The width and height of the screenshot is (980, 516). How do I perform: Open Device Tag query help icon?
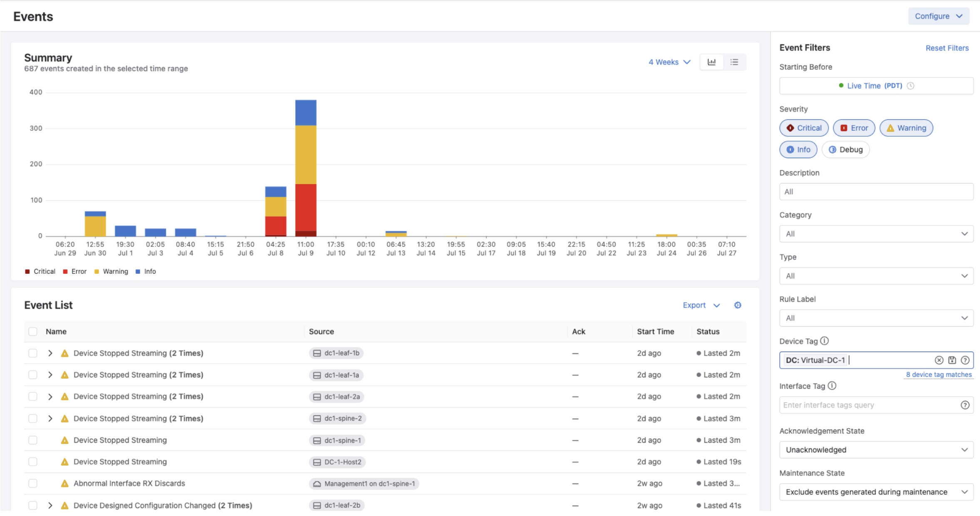coord(965,360)
